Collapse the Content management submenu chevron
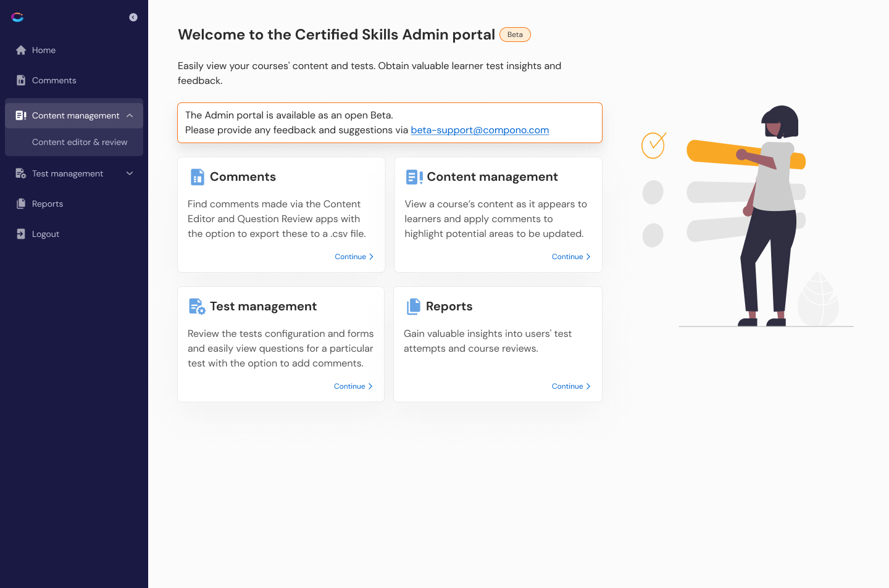The image size is (889, 588). pyautogui.click(x=130, y=115)
